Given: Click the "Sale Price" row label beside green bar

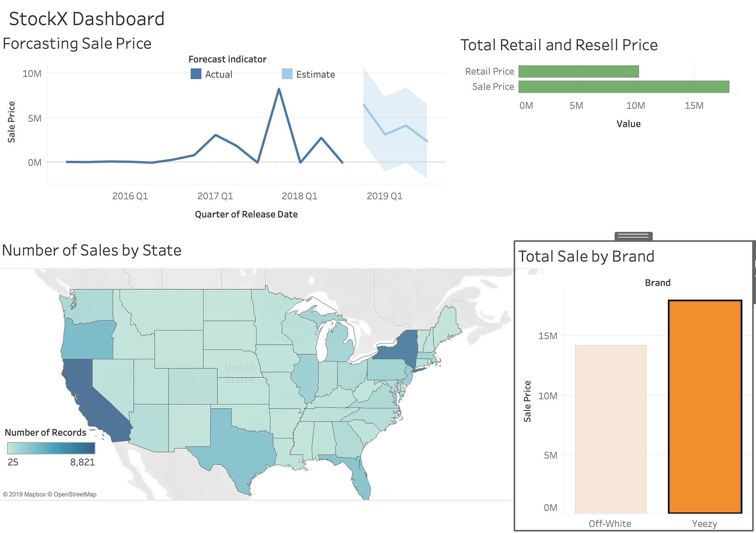Looking at the screenshot, I should pyautogui.click(x=493, y=87).
